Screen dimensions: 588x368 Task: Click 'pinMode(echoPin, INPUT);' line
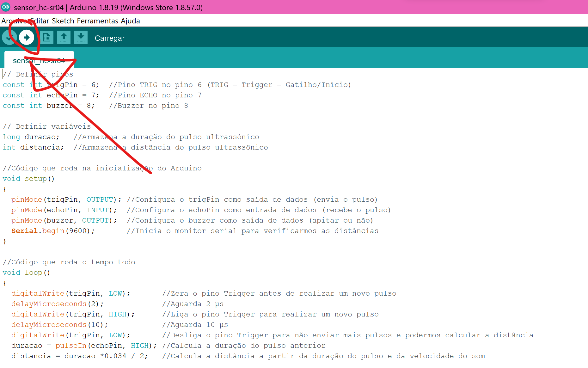click(x=64, y=210)
